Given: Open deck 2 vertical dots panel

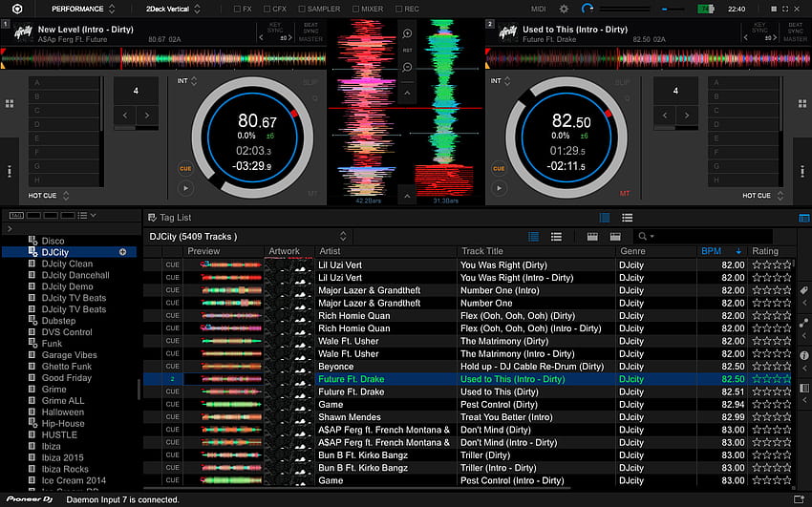Looking at the screenshot, I should click(802, 171).
